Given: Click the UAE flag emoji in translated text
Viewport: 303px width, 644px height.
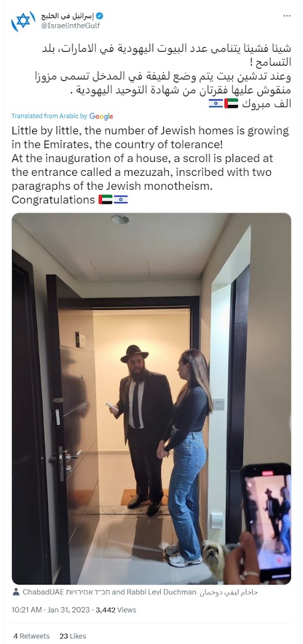Looking at the screenshot, I should 106,200.
